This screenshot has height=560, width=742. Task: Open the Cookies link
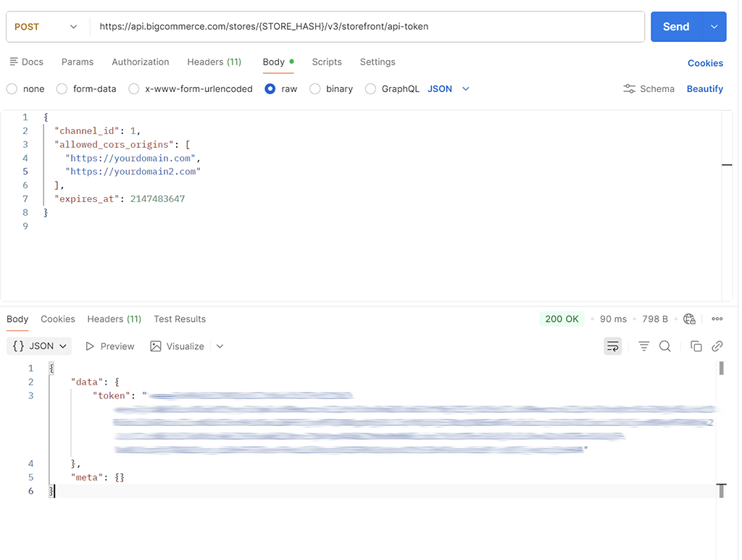pyautogui.click(x=705, y=63)
